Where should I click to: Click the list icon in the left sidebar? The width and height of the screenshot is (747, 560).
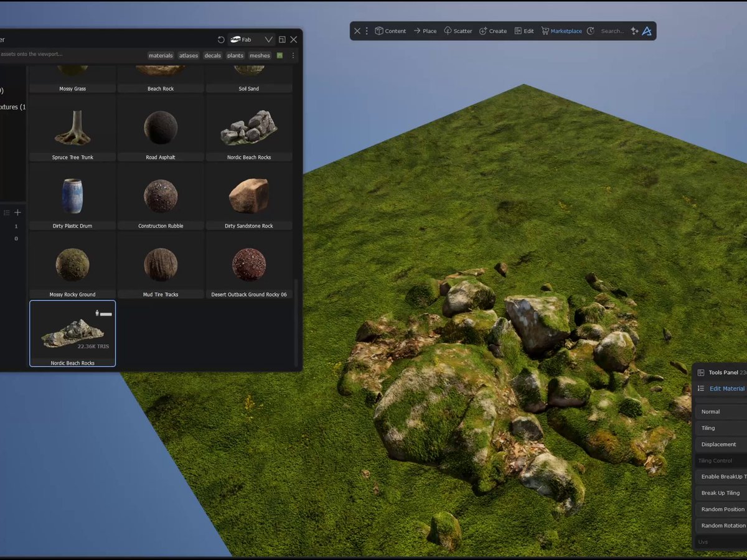[x=7, y=213]
